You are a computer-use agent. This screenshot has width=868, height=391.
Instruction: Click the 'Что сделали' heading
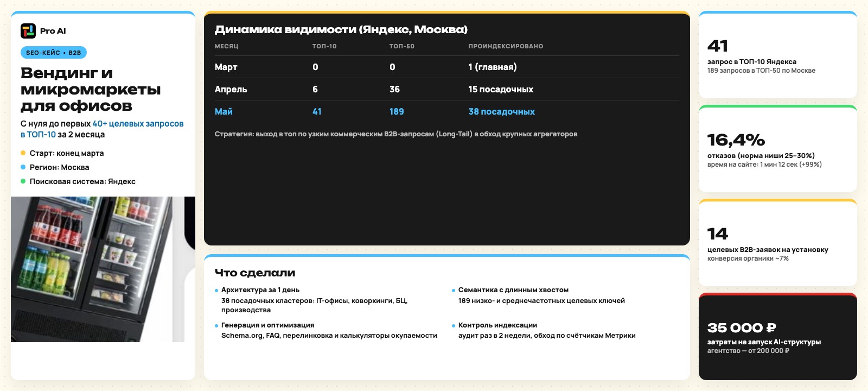point(255,273)
